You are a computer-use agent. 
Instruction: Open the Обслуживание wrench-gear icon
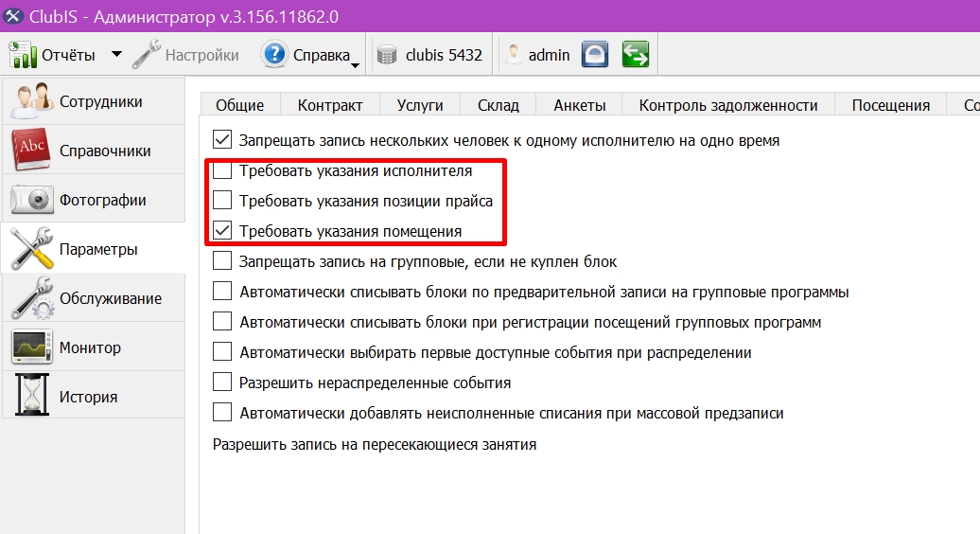coord(33,297)
